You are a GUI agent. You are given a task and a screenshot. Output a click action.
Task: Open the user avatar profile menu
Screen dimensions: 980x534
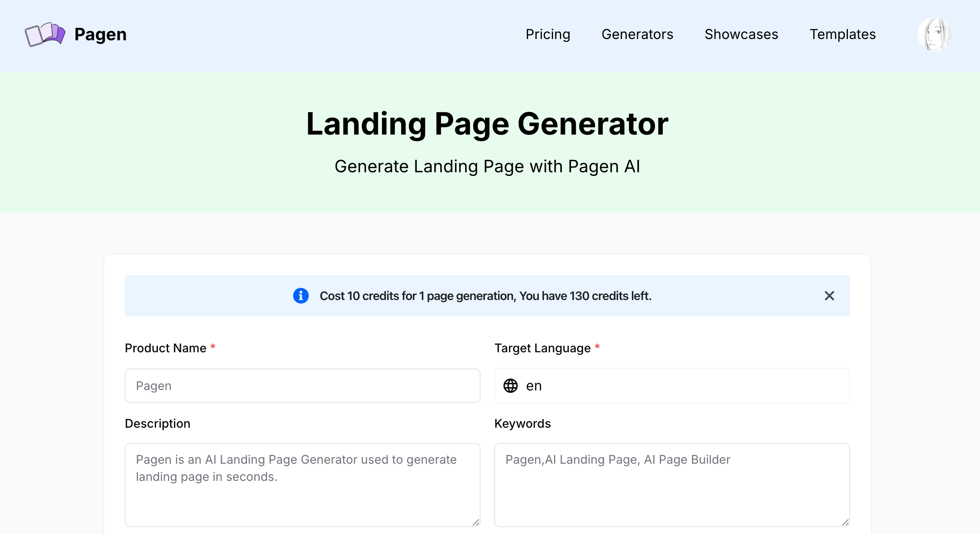coord(934,34)
